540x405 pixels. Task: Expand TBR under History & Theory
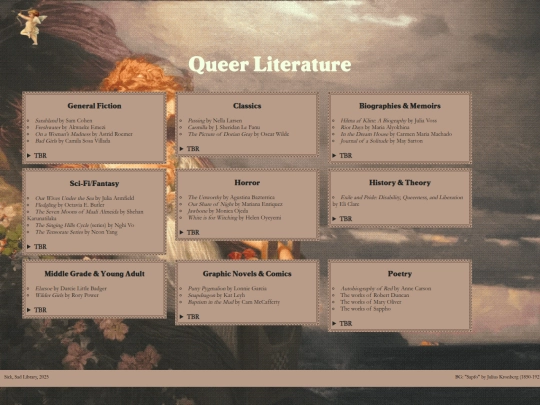pyautogui.click(x=342, y=219)
